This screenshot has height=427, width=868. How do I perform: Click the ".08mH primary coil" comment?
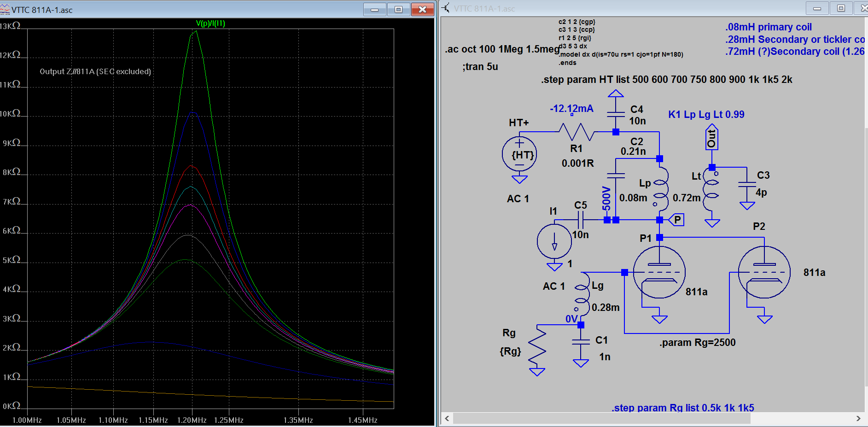(x=769, y=27)
